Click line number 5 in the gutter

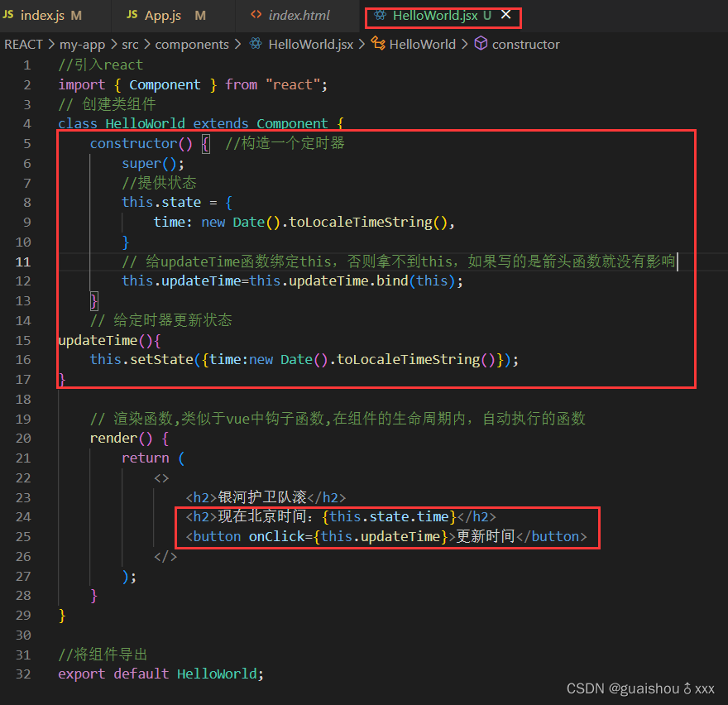point(26,143)
